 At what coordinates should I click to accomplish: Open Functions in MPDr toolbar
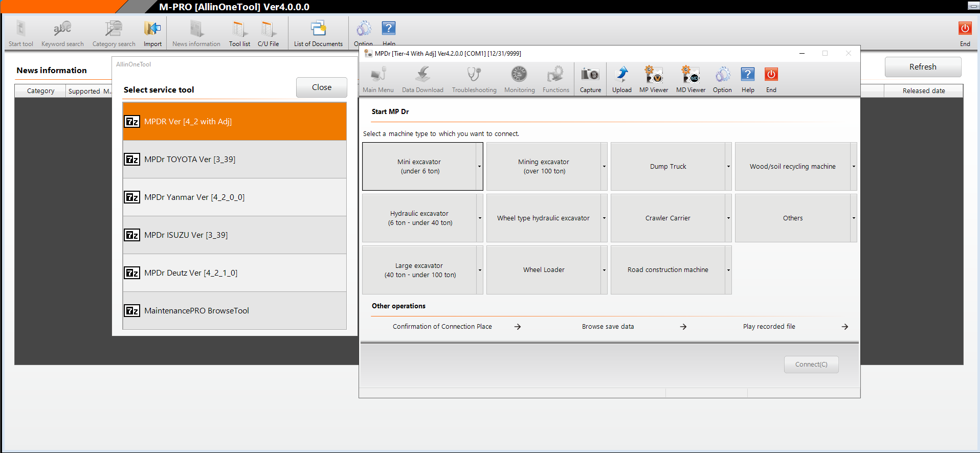click(x=555, y=79)
